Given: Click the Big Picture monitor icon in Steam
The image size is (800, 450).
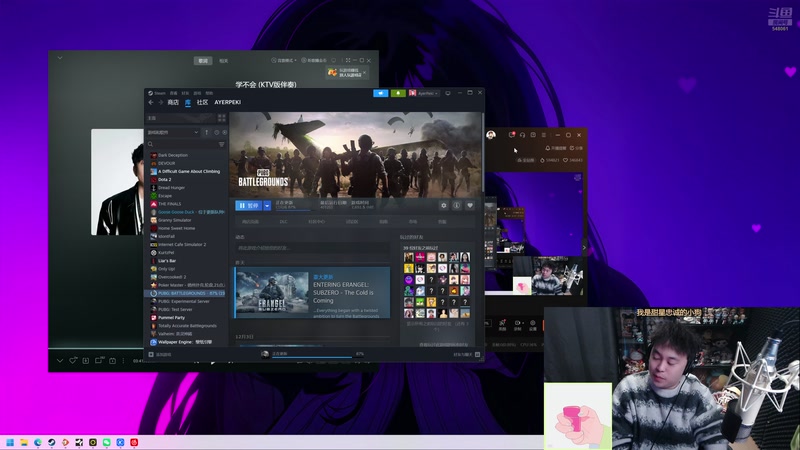Looking at the screenshot, I should coord(448,93).
